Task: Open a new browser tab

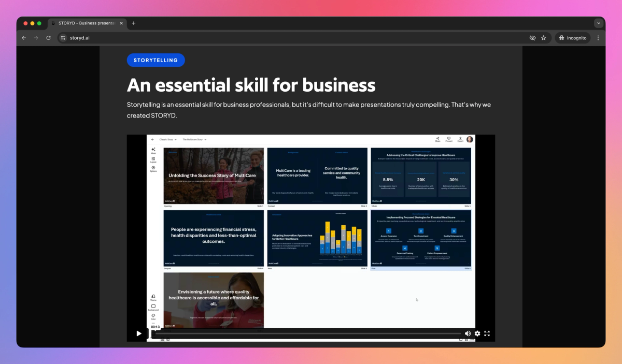Action: click(134, 23)
